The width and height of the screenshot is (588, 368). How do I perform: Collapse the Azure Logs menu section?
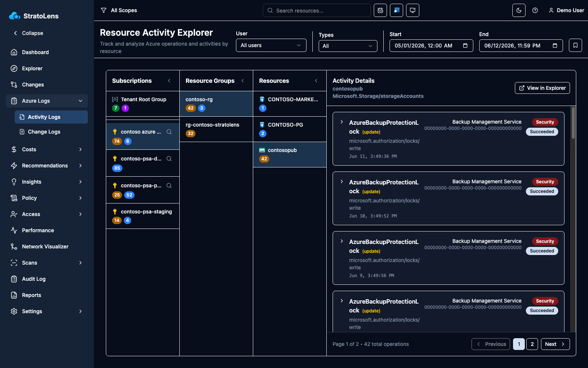point(47,101)
